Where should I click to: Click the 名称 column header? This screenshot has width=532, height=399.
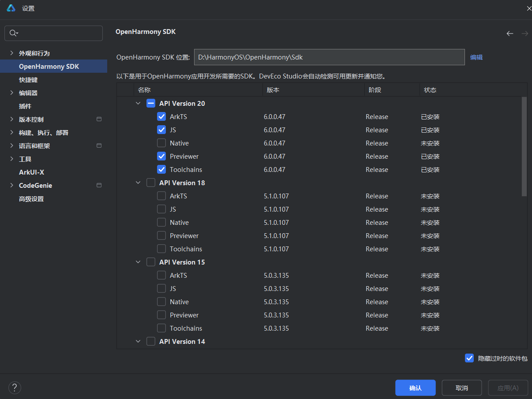[x=198, y=90]
